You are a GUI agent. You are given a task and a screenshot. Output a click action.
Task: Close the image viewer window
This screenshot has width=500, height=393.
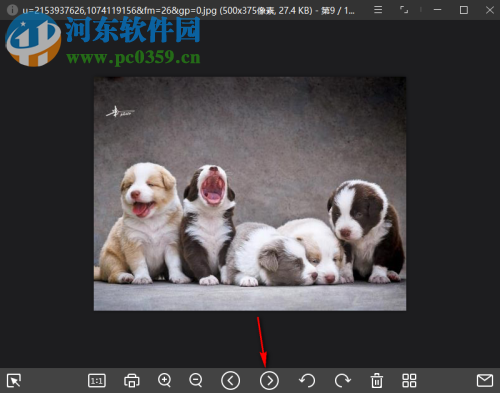(x=490, y=10)
